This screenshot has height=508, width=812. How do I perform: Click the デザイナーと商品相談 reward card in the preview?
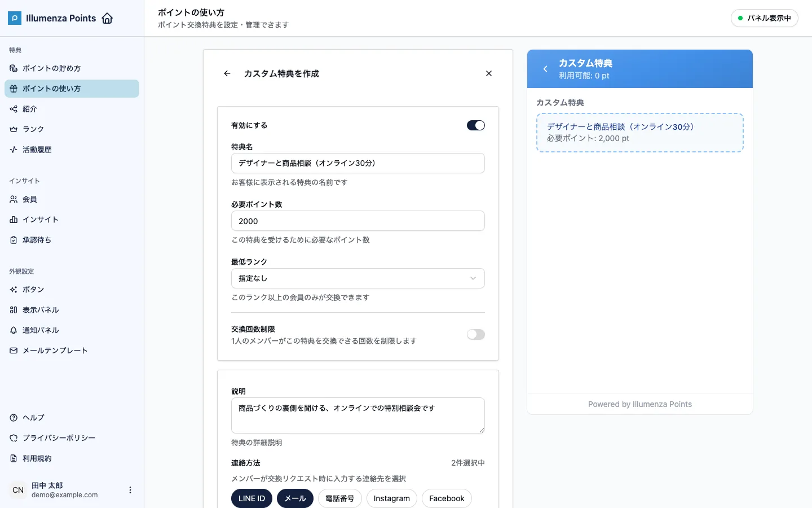[x=640, y=133]
